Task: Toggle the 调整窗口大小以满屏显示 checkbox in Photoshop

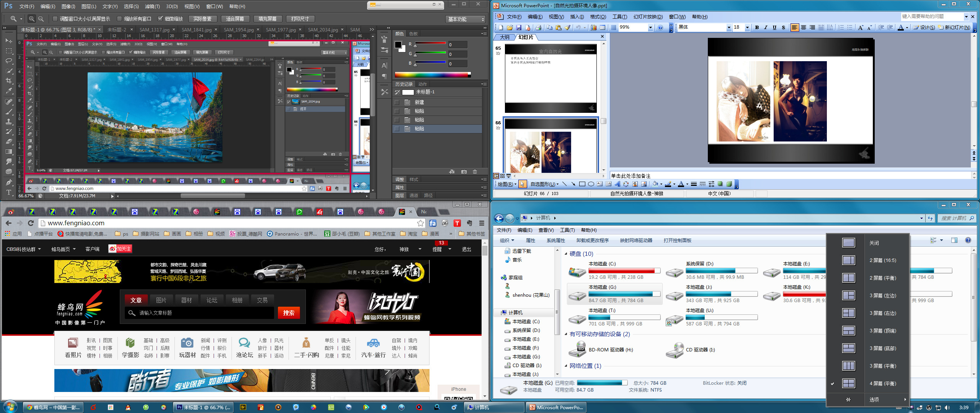Action: pyautogui.click(x=55, y=19)
